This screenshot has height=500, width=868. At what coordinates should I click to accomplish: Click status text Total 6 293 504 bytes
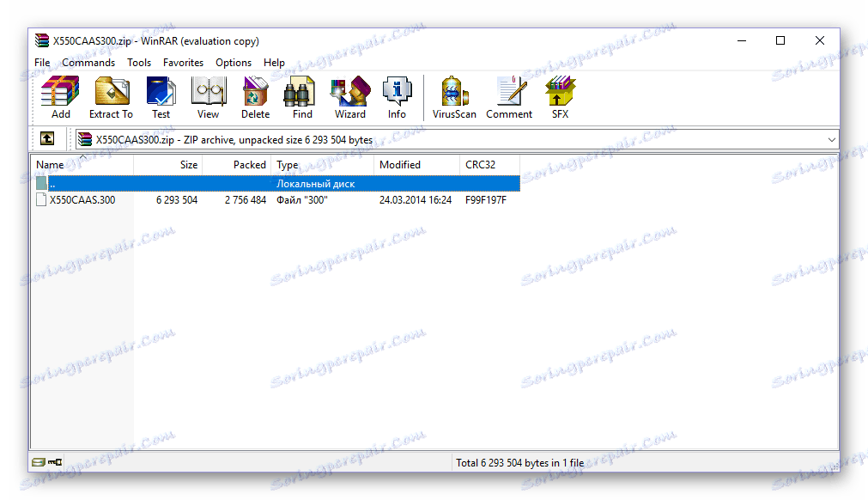coord(519,462)
